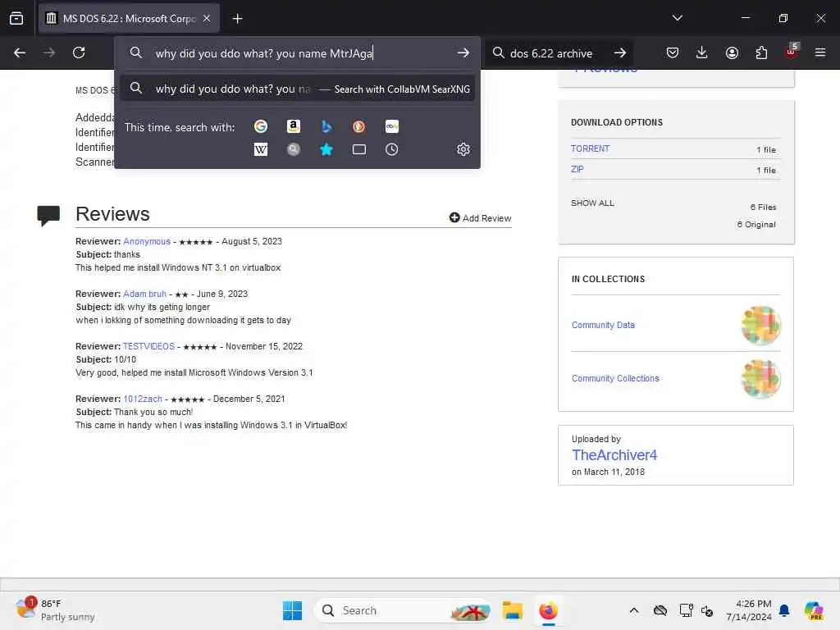Click the dos 6.22 archive search box

coord(551,53)
